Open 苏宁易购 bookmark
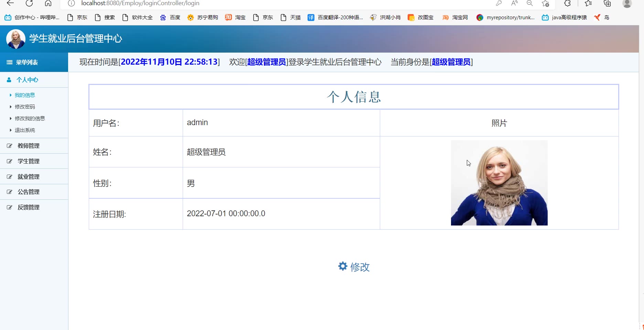The image size is (644, 330). 203,17
